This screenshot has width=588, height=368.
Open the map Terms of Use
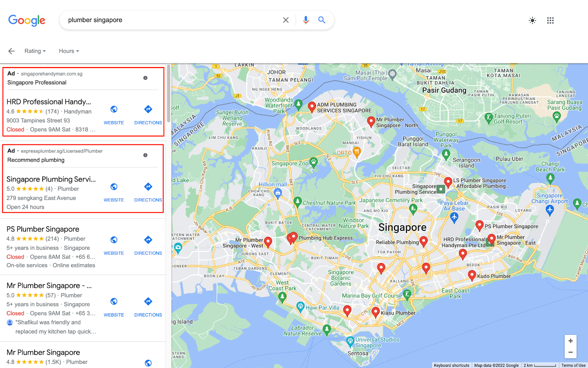click(573, 365)
